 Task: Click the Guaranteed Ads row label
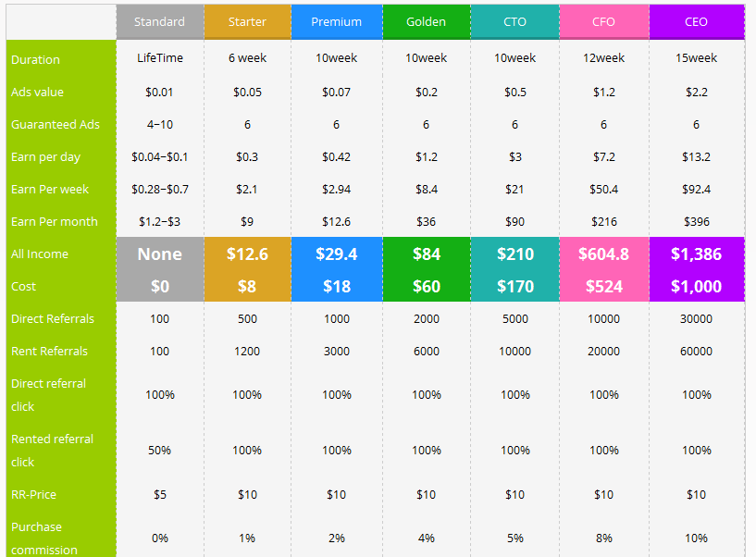[56, 124]
